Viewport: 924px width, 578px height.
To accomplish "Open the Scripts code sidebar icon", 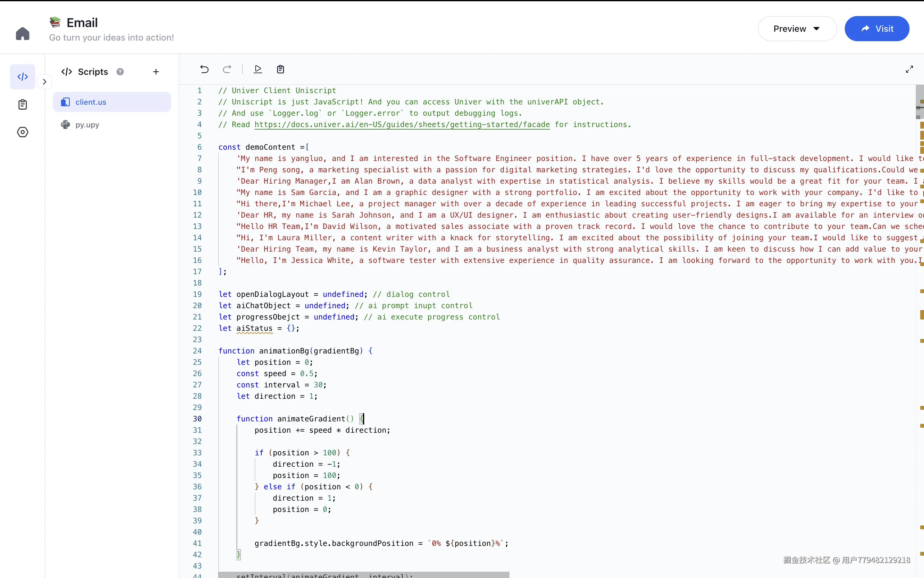I will point(23,77).
